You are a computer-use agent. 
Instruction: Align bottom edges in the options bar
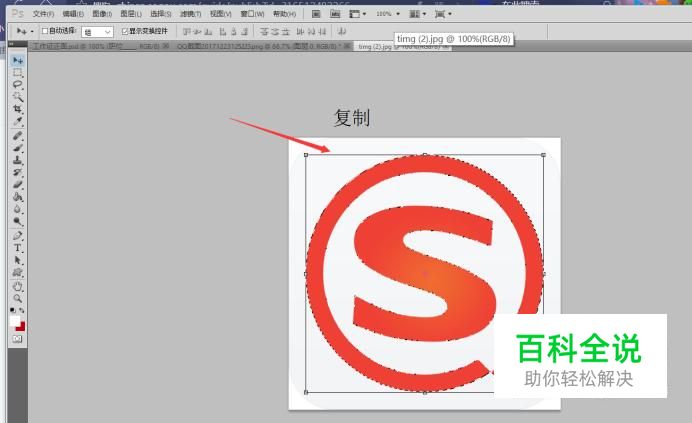pyautogui.click(x=208, y=31)
